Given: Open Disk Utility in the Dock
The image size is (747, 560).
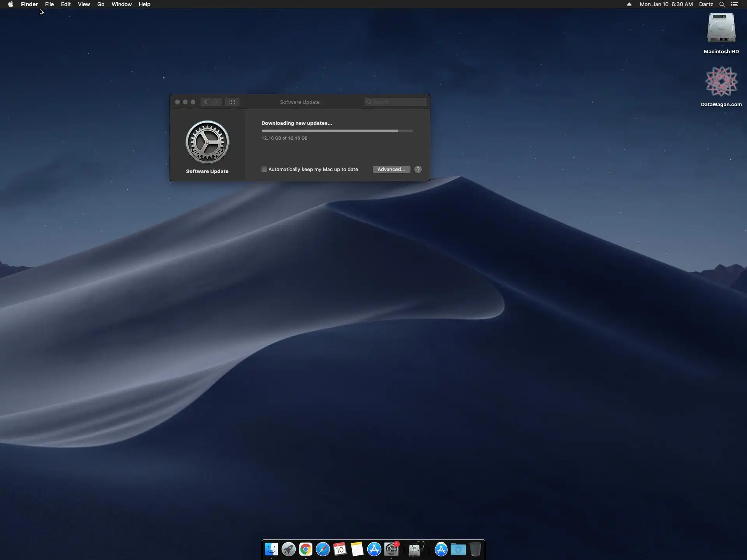Looking at the screenshot, I should pyautogui.click(x=416, y=549).
